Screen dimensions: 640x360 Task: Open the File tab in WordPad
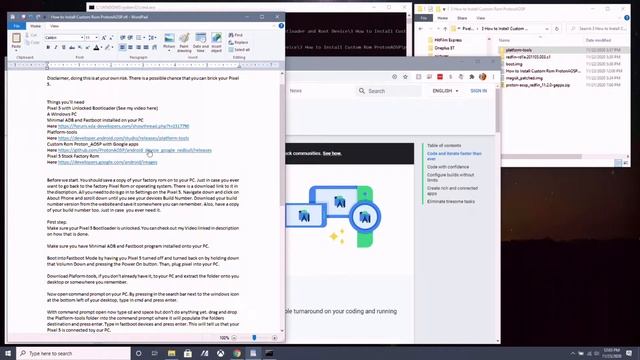pos(17,26)
